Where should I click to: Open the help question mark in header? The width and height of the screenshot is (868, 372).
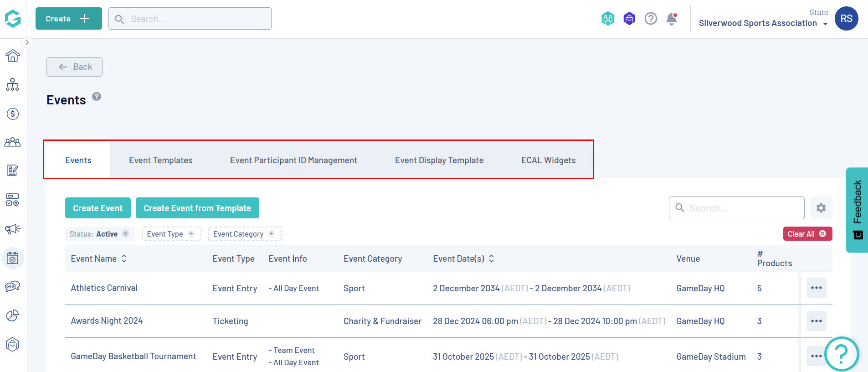tap(651, 19)
